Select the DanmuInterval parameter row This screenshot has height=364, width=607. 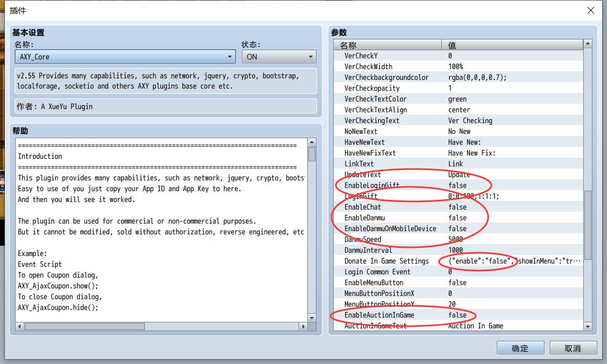(x=458, y=251)
